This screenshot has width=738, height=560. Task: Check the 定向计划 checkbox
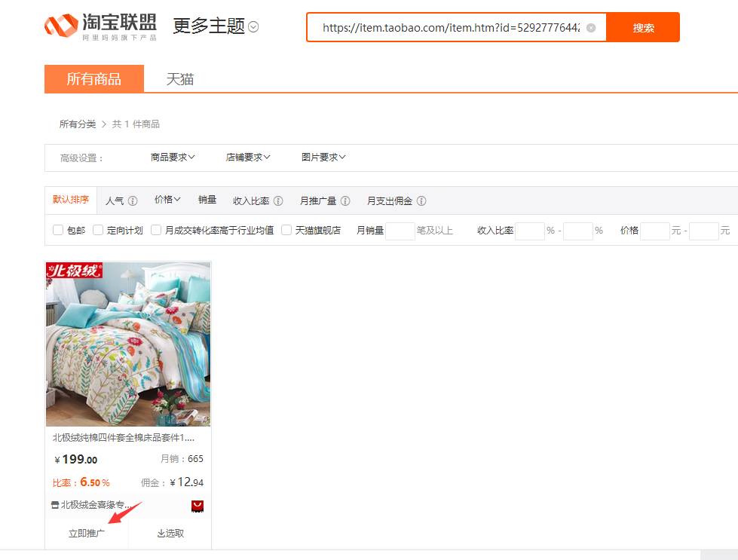pos(98,230)
